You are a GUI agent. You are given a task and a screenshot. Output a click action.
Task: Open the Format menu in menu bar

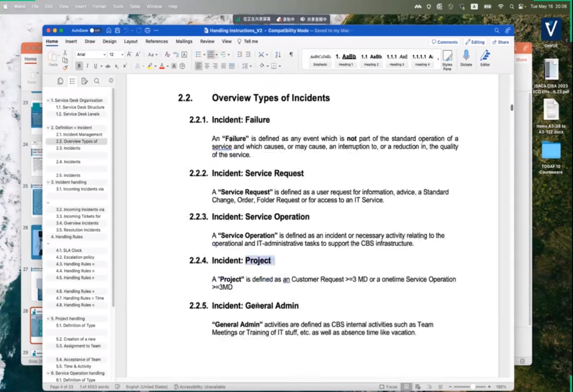coord(99,7)
